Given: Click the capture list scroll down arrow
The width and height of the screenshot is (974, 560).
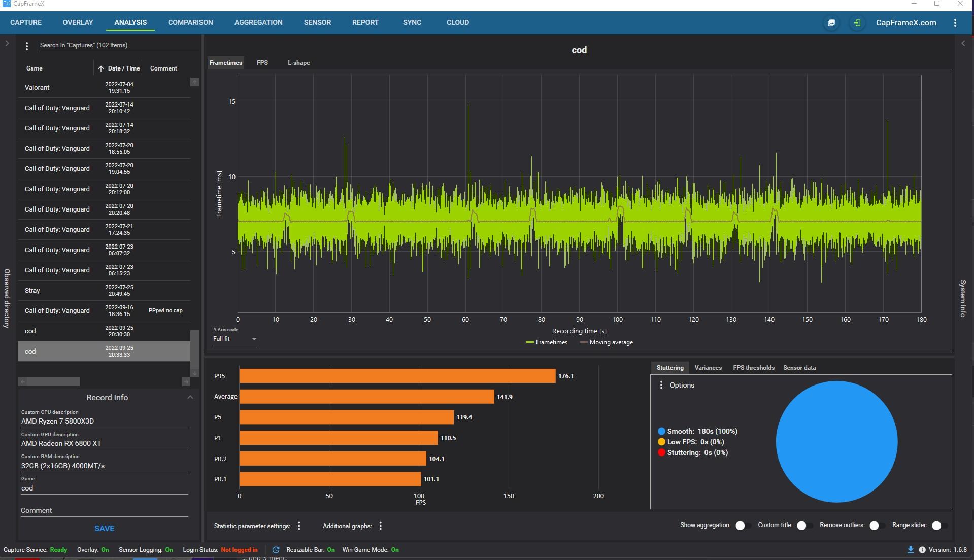Looking at the screenshot, I should [x=194, y=374].
